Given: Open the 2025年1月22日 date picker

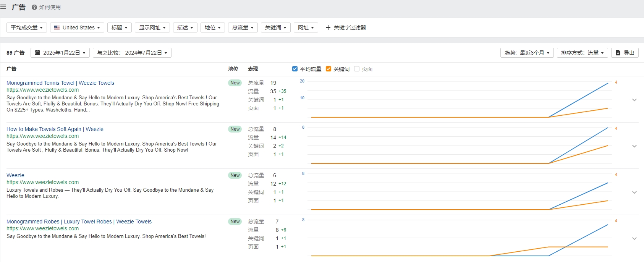Looking at the screenshot, I should pos(60,53).
